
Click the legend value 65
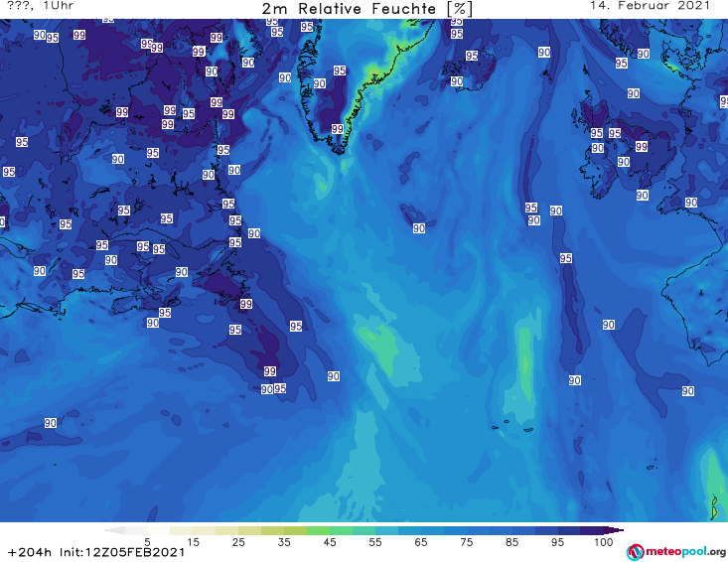[421, 542]
